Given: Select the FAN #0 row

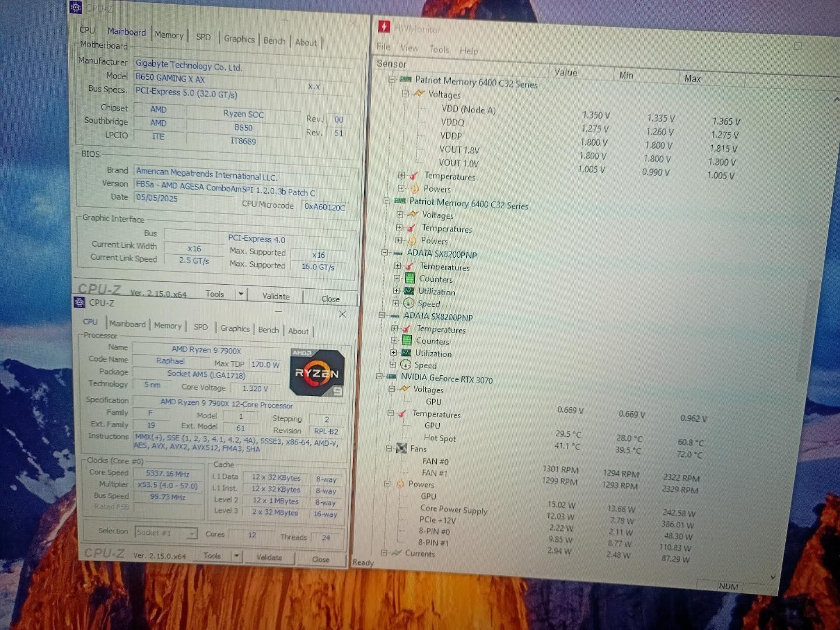Looking at the screenshot, I should (x=435, y=461).
